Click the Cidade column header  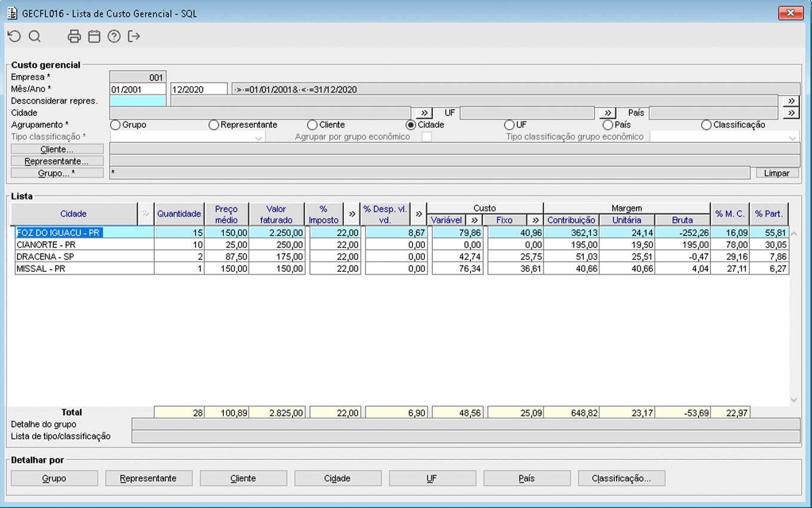(73, 214)
